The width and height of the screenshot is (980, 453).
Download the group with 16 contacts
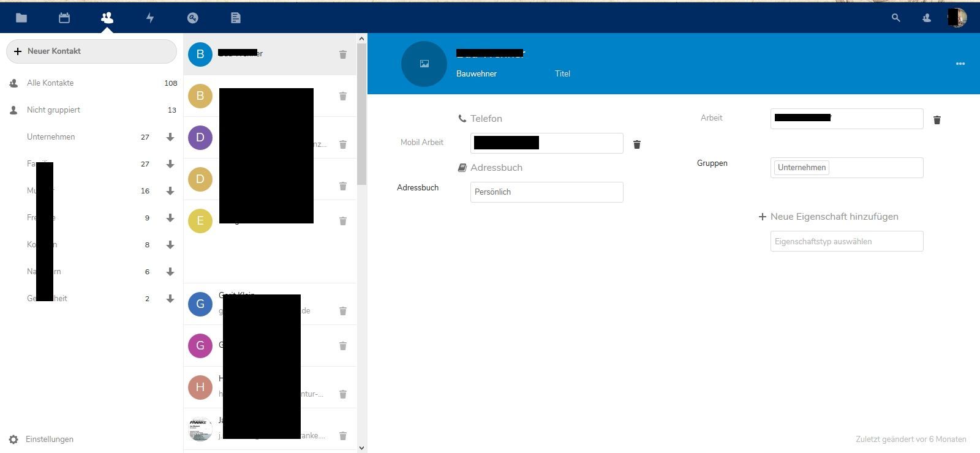tap(170, 191)
